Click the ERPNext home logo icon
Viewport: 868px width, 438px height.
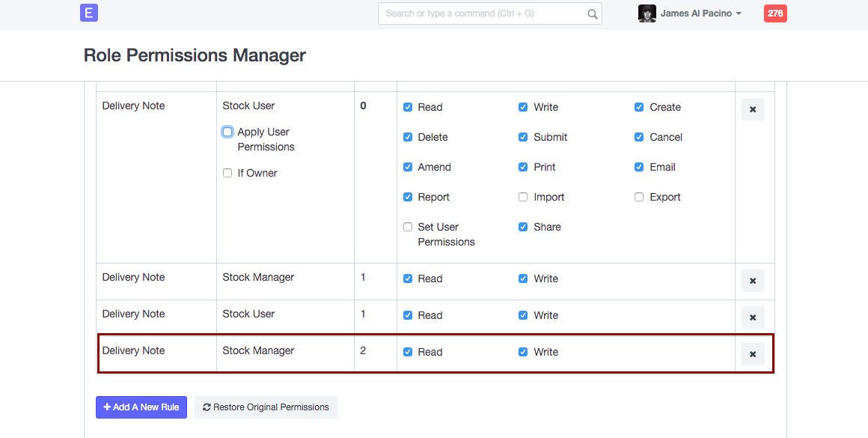(89, 13)
